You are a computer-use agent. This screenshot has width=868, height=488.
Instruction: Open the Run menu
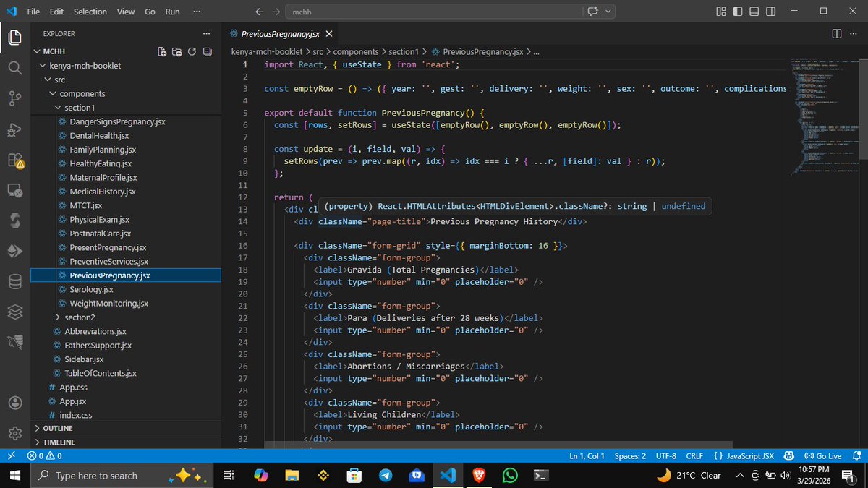click(x=173, y=12)
